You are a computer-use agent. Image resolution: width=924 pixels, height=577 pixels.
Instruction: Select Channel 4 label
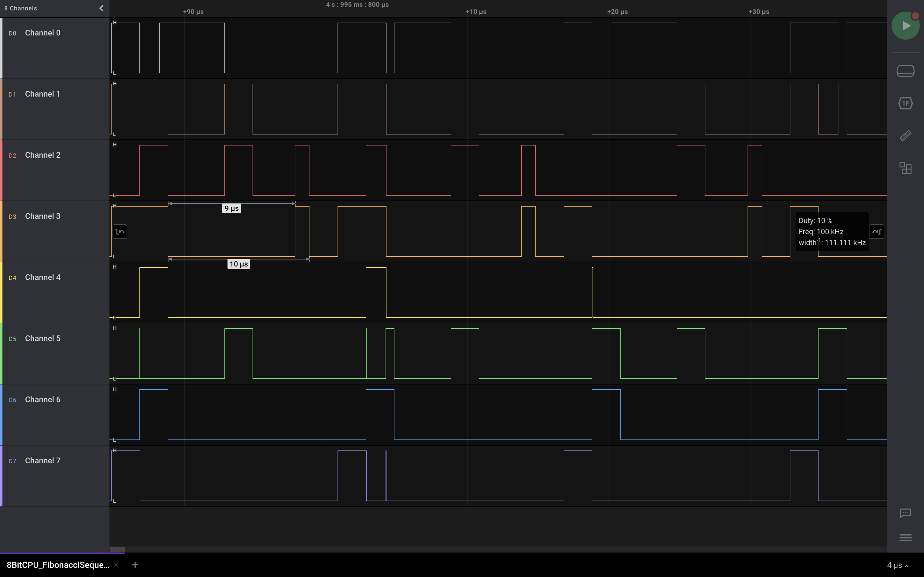[43, 277]
